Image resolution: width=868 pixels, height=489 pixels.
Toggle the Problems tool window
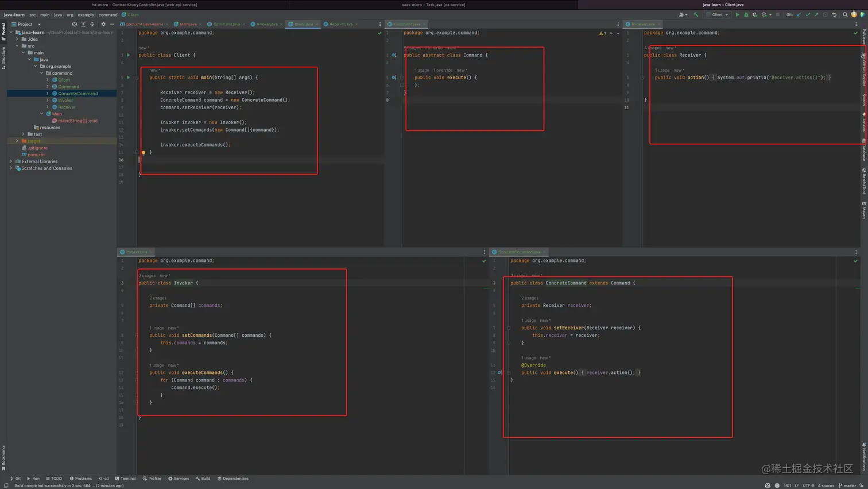[x=81, y=479]
